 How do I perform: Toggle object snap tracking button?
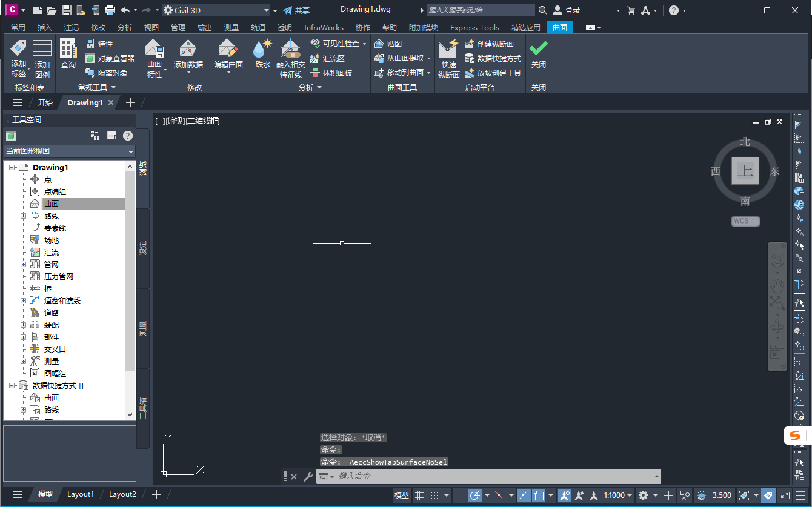[524, 495]
